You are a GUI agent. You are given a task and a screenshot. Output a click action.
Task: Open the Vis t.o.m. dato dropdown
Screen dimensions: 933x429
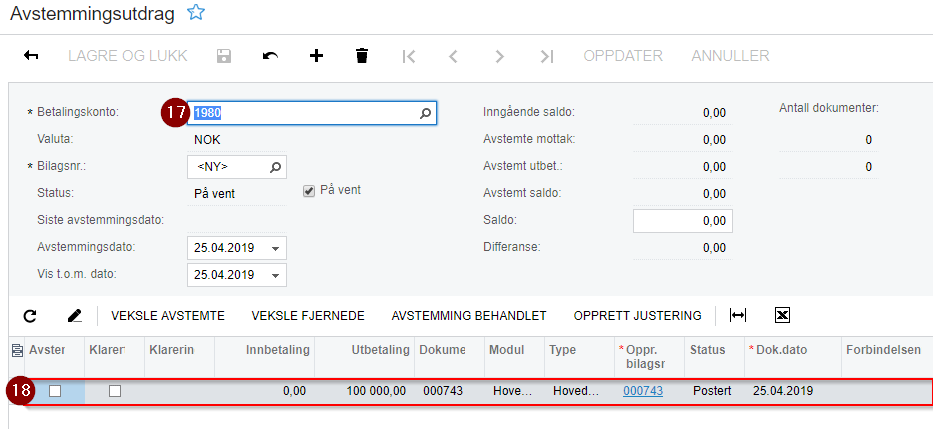click(275, 275)
